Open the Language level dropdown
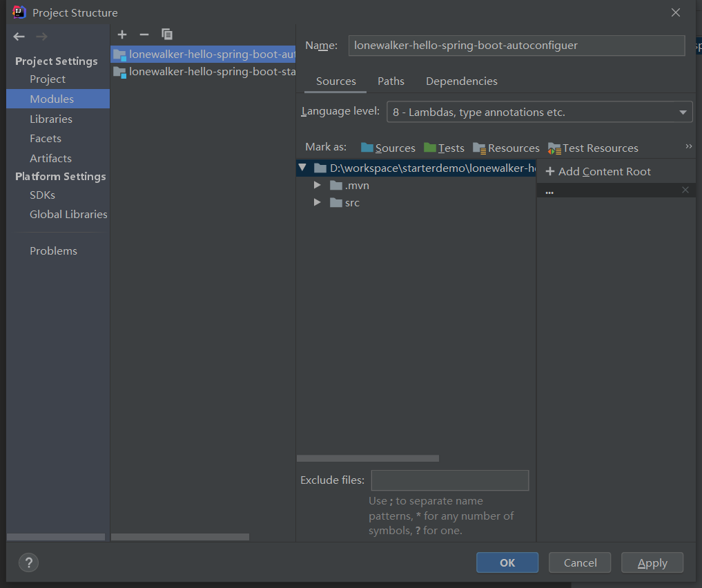Image resolution: width=702 pixels, height=588 pixels. 540,112
